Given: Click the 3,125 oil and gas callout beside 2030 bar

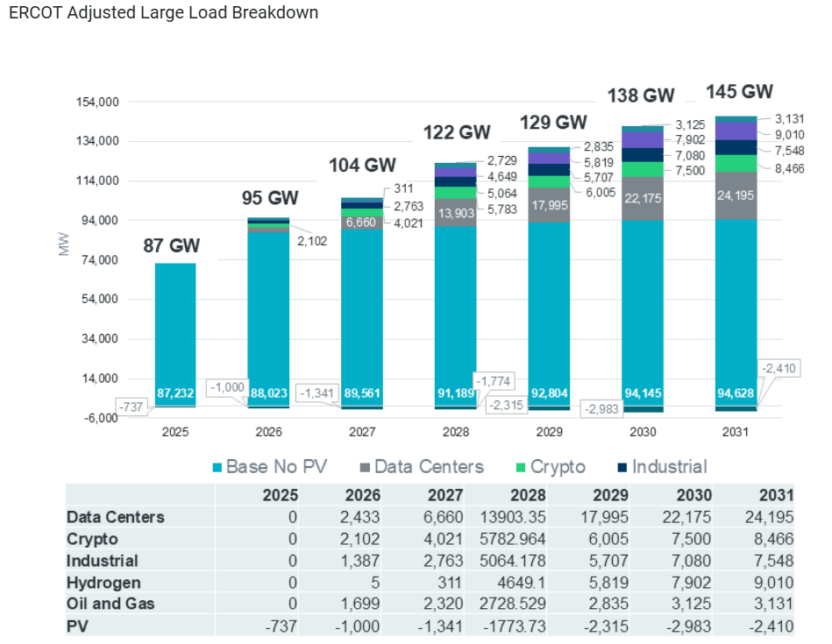Looking at the screenshot, I should tap(690, 124).
